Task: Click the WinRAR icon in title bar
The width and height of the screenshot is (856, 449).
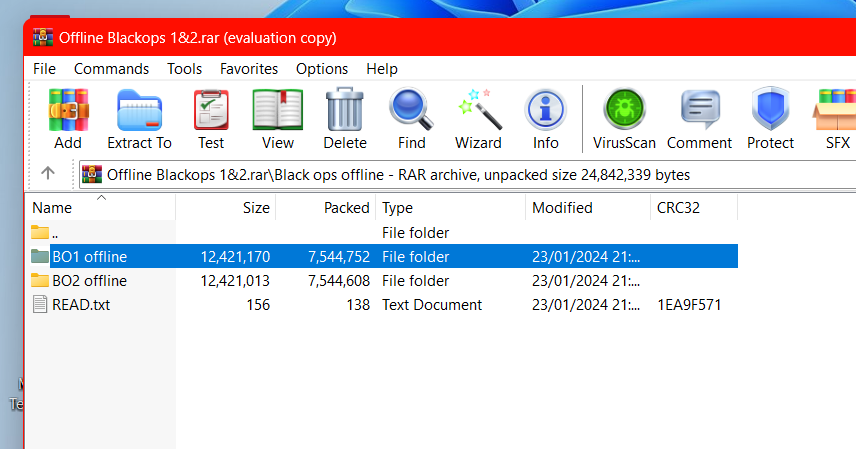Action: pos(43,37)
